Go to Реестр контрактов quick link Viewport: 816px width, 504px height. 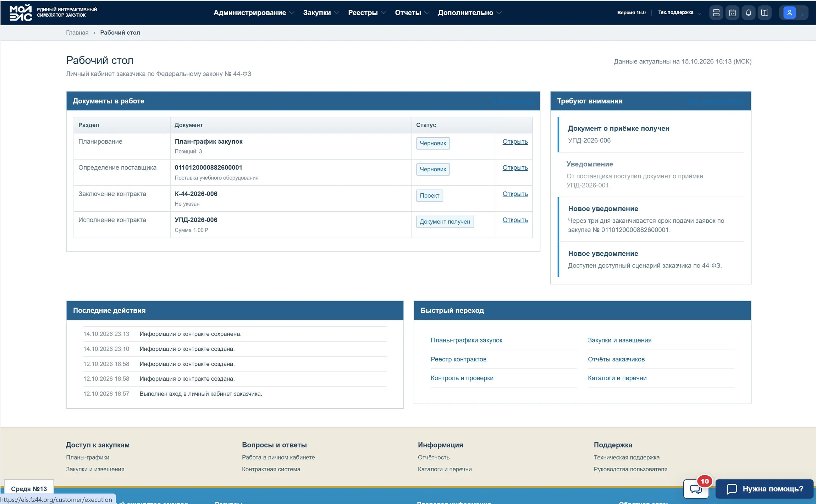[458, 359]
